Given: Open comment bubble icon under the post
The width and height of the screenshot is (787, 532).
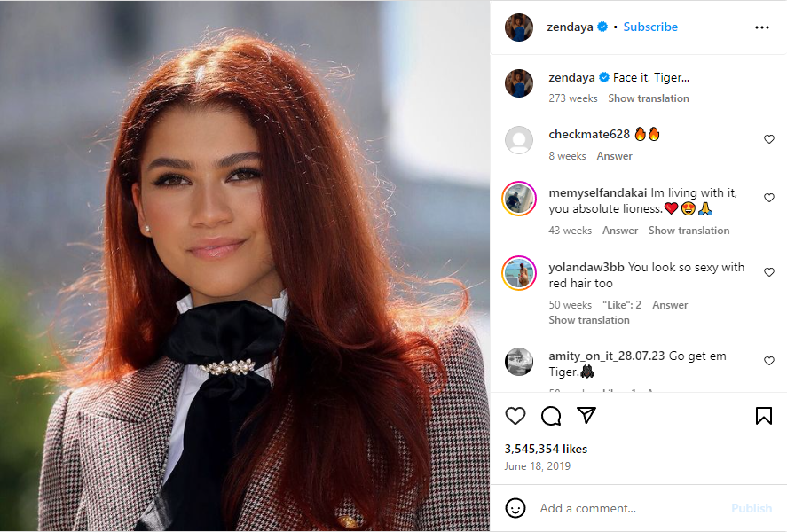Looking at the screenshot, I should click(x=551, y=416).
